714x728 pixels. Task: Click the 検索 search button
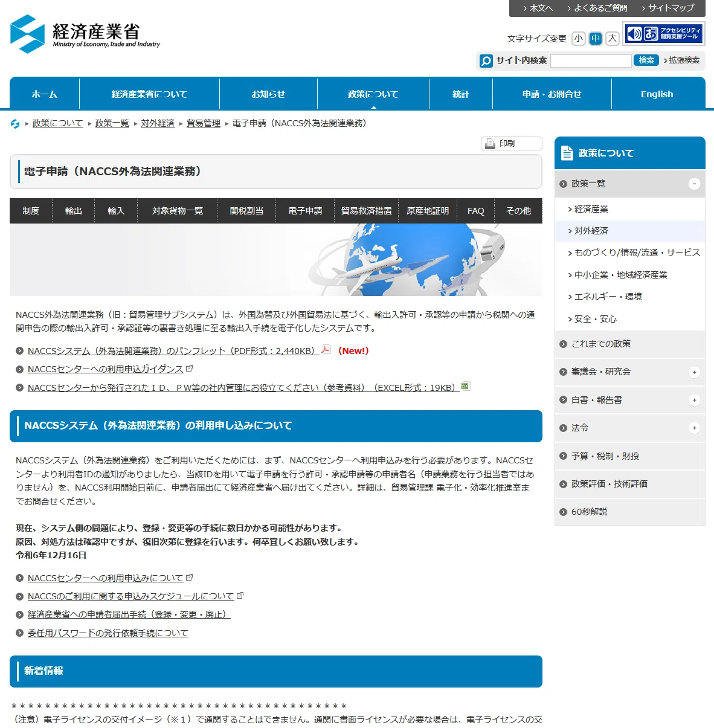coord(646,60)
